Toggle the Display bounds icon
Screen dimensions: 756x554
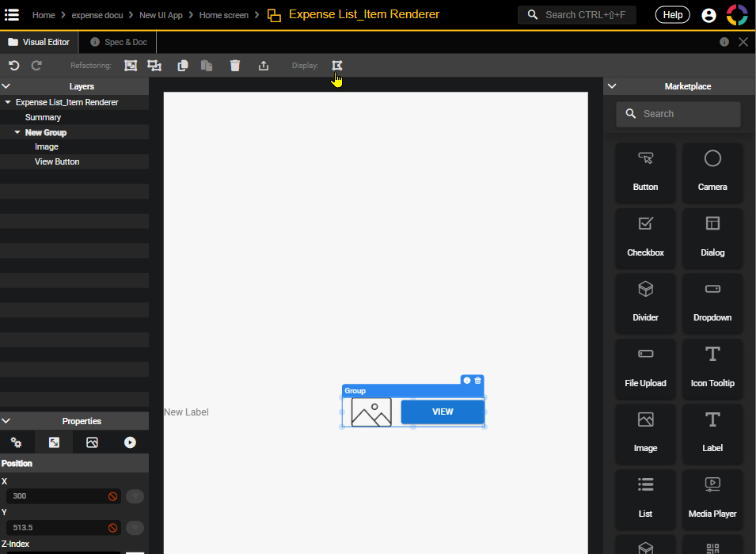[x=337, y=66]
